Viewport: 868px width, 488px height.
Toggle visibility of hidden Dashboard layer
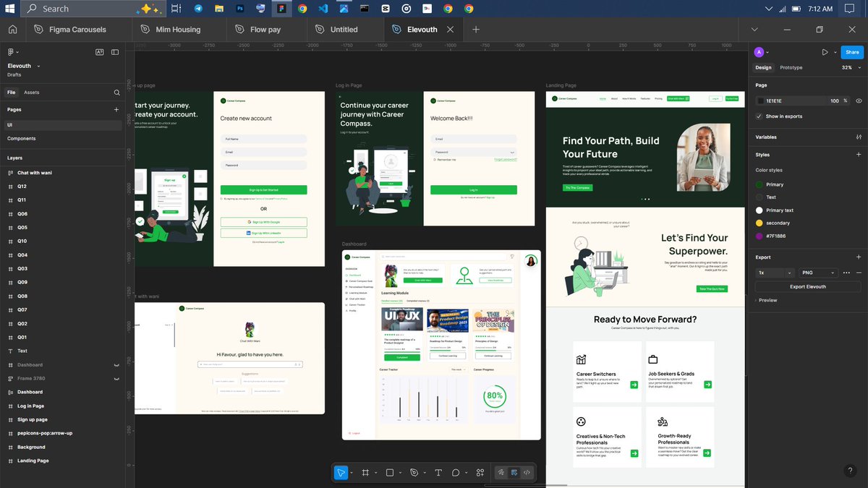(x=116, y=365)
